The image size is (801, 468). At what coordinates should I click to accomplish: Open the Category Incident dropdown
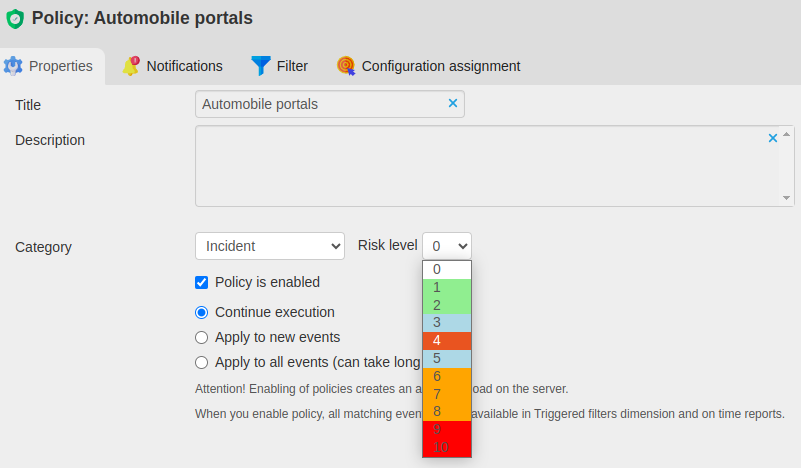[270, 246]
